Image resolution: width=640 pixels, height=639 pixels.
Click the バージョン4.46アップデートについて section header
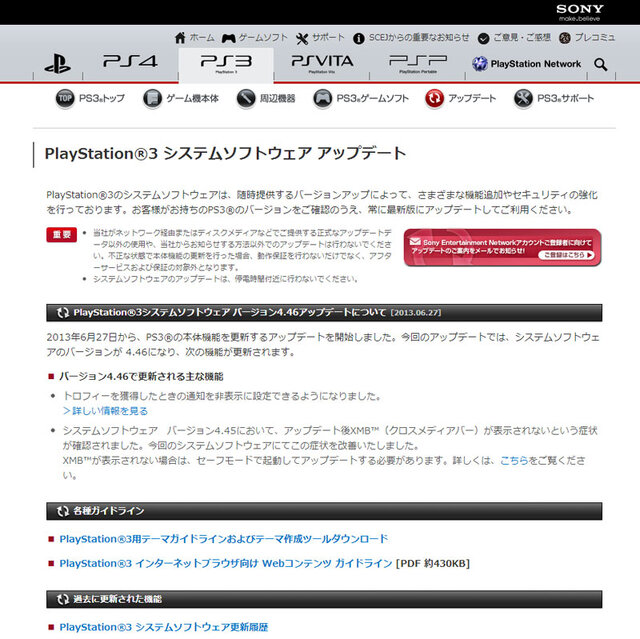coord(324,313)
